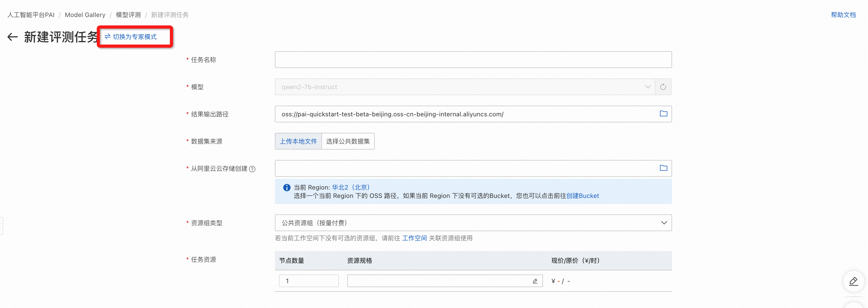This screenshot has width=868, height=308.
Task: Select 选择公共数据集 dataset source
Action: click(348, 141)
